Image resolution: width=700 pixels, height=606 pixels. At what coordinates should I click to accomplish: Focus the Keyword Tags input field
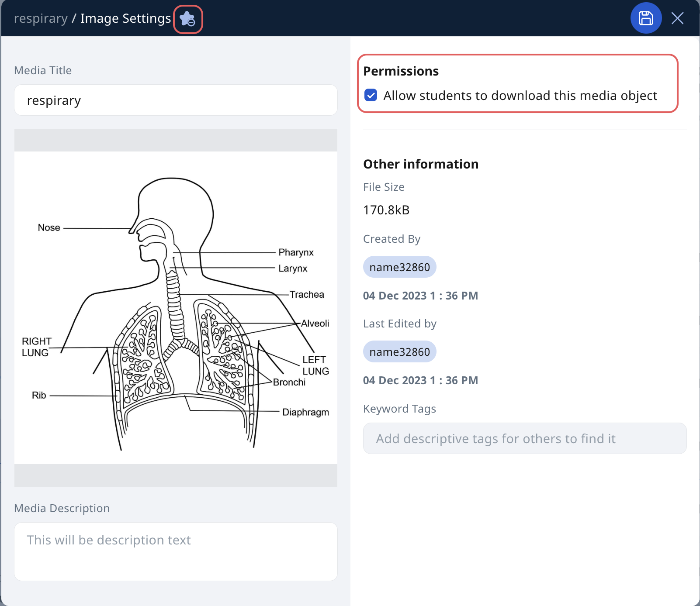(525, 438)
